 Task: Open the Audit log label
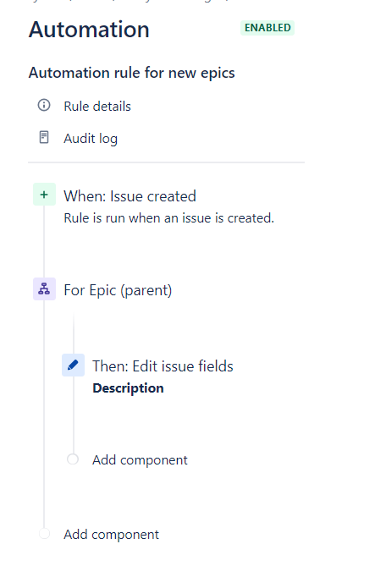click(x=91, y=139)
